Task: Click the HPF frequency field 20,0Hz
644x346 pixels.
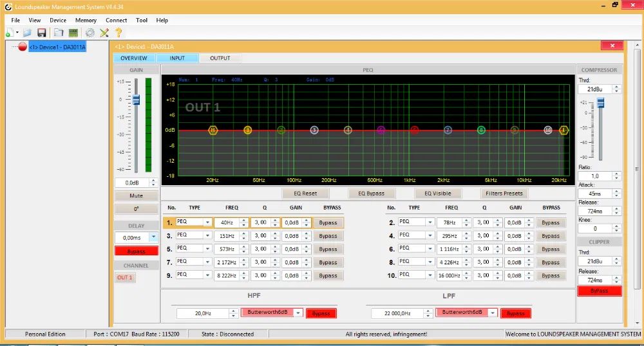Action: (x=203, y=313)
